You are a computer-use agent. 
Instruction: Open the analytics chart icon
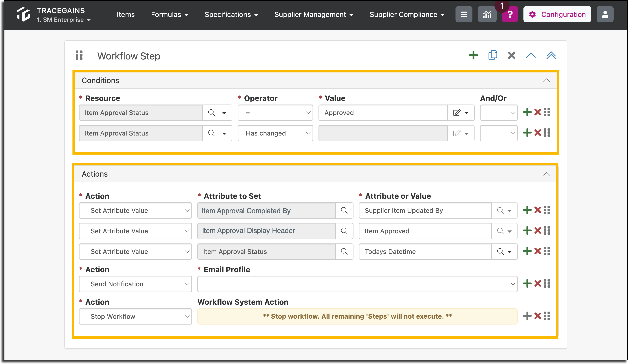[487, 14]
